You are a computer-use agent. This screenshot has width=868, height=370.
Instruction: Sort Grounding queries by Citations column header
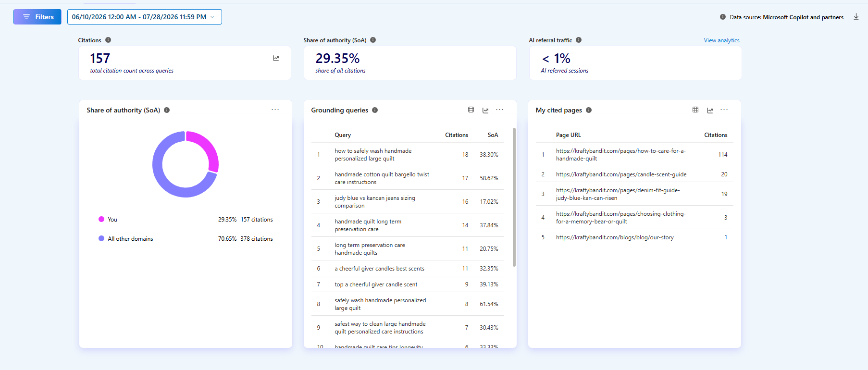point(457,135)
